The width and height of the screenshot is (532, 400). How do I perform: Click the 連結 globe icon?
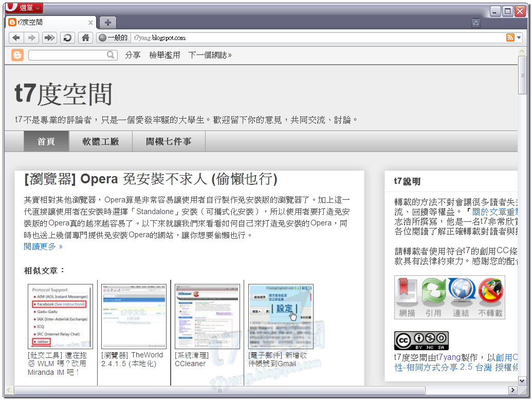coord(462,297)
